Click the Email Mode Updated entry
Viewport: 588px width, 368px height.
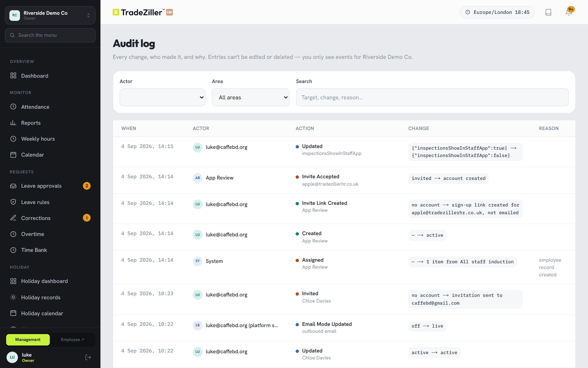pyautogui.click(x=327, y=324)
